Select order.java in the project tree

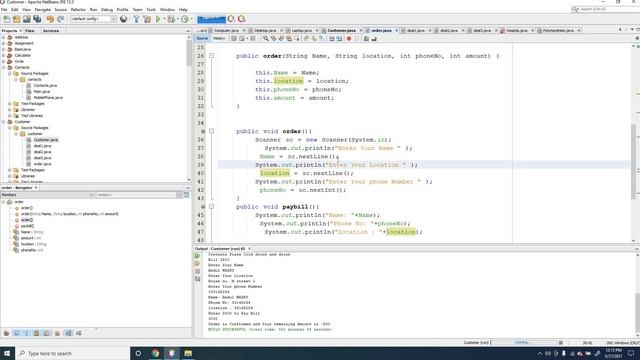[42, 164]
